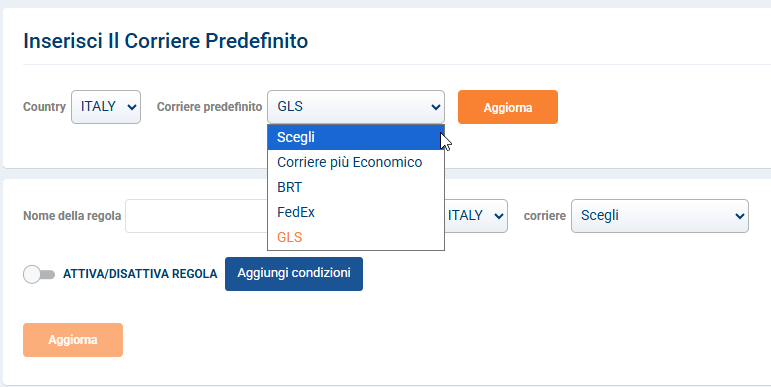Open the rule row ITALY country dropdown
The width and height of the screenshot is (771, 387).
click(475, 216)
